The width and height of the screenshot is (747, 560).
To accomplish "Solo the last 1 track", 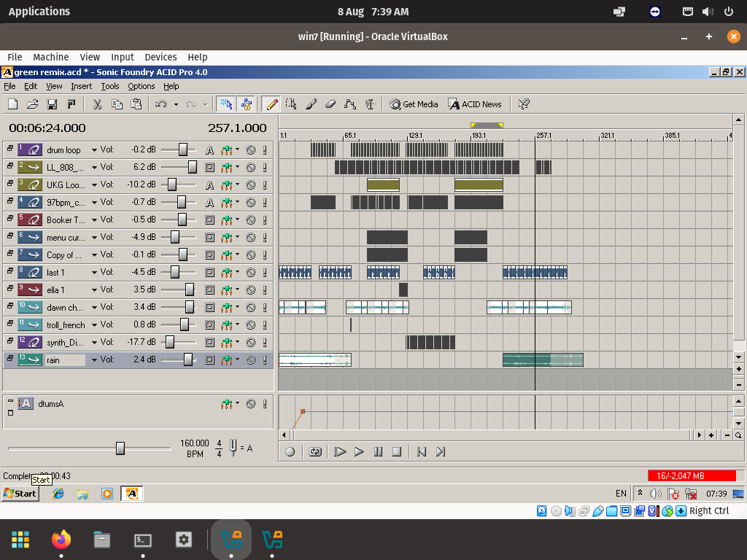I will point(265,273).
